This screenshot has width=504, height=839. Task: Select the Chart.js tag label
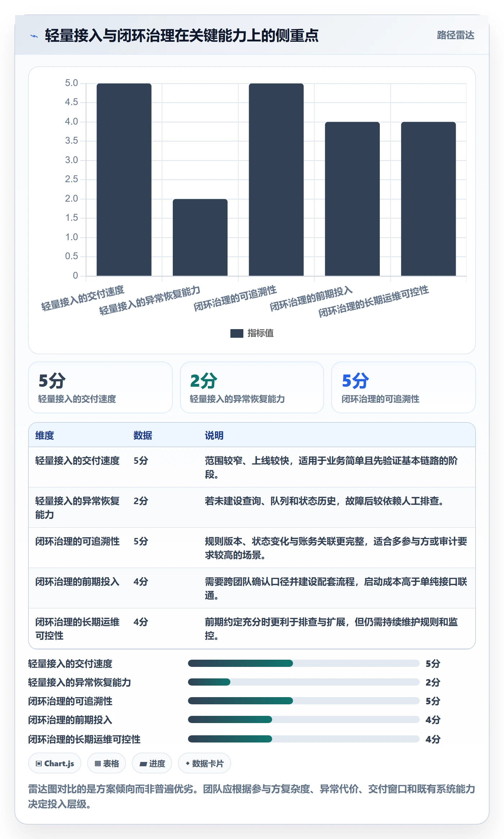59,763
